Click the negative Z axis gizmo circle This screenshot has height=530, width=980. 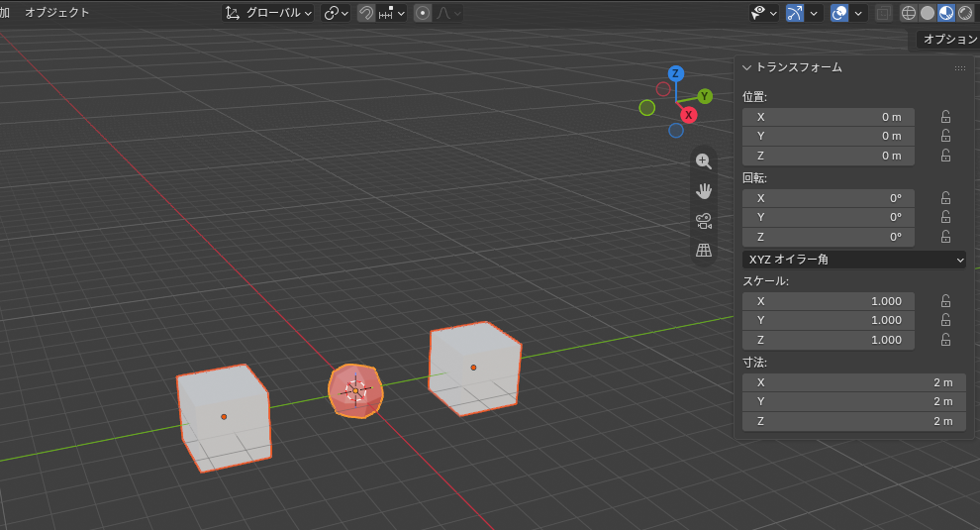[x=676, y=131]
